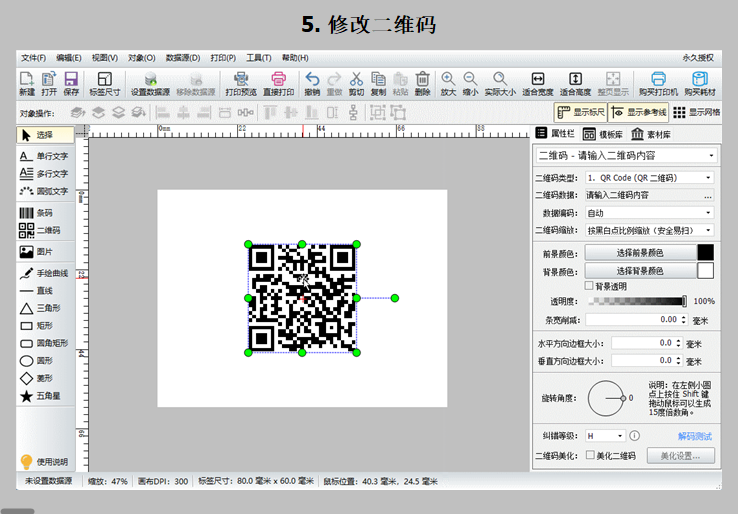Click the 选择背景颜色 button
This screenshot has width=738, height=514.
tap(640, 271)
